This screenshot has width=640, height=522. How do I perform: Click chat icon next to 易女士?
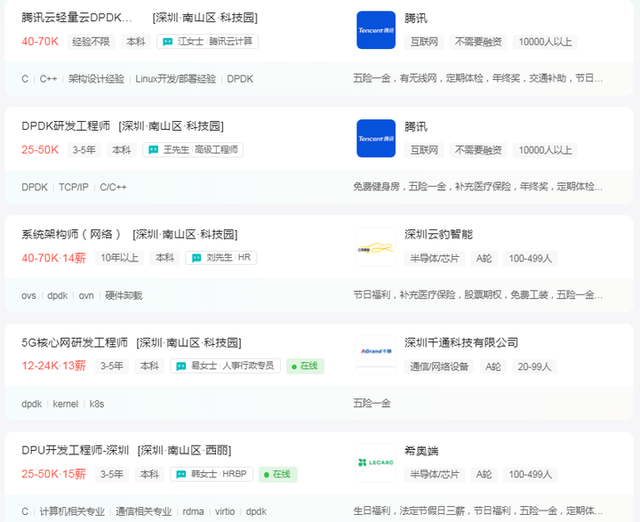click(181, 366)
